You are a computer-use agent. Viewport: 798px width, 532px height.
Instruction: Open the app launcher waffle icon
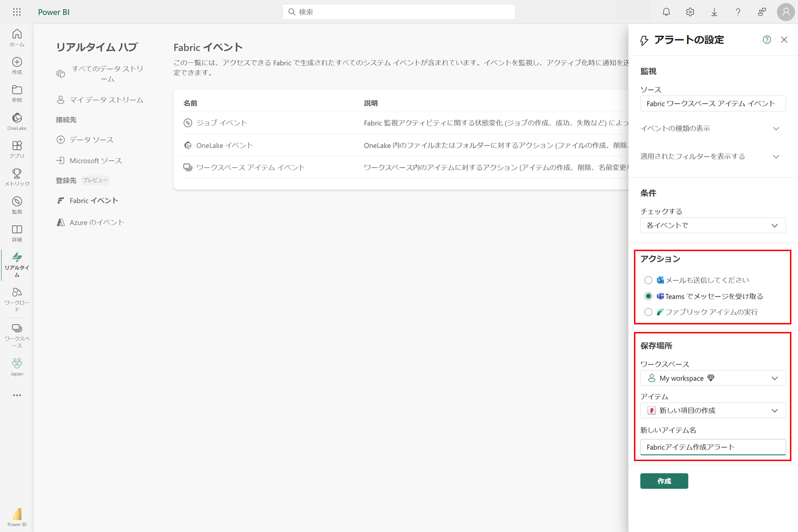point(17,12)
